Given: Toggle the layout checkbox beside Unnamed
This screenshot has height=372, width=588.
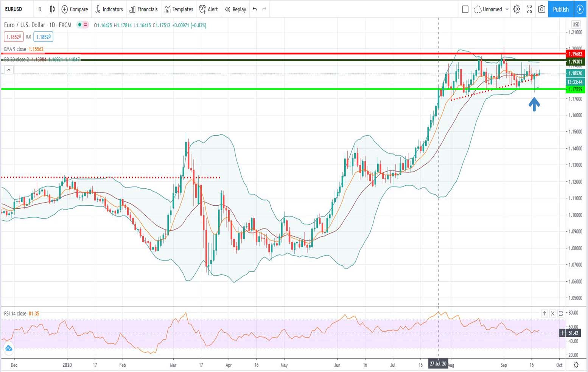Looking at the screenshot, I should (465, 9).
